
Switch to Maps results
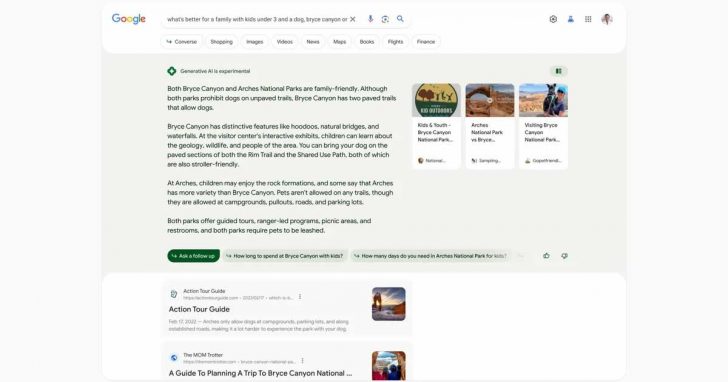[x=339, y=42]
